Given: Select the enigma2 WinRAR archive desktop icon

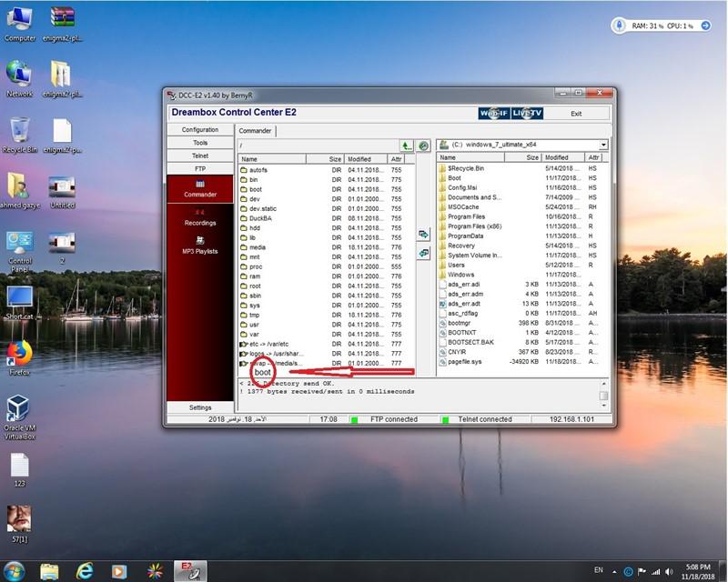Looking at the screenshot, I should [63, 25].
